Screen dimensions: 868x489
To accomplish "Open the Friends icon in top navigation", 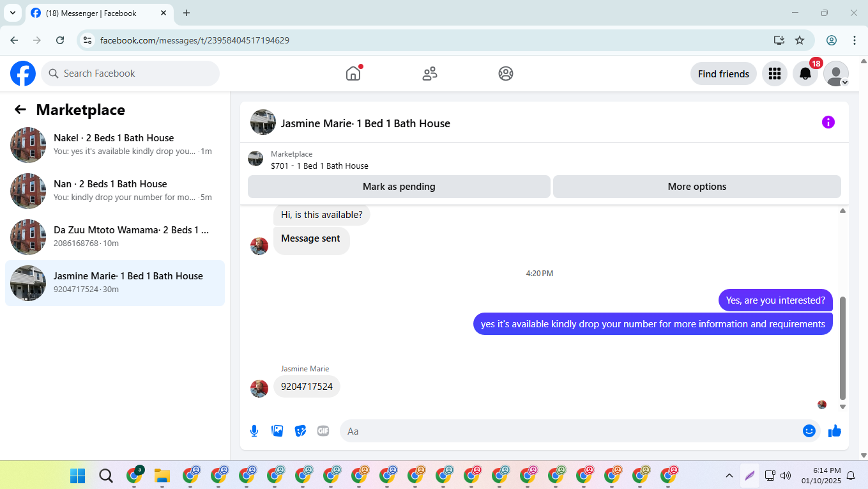I will pos(430,74).
